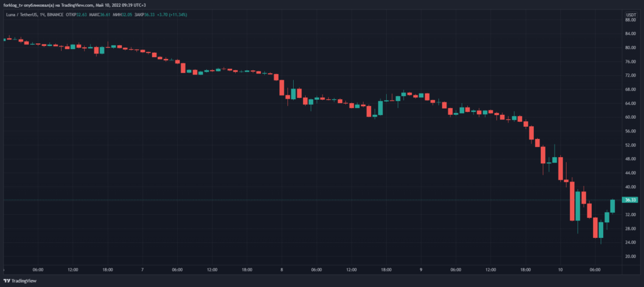644x287 pixels.
Task: Click the date 7 marker on time axis
Action: pos(143,270)
